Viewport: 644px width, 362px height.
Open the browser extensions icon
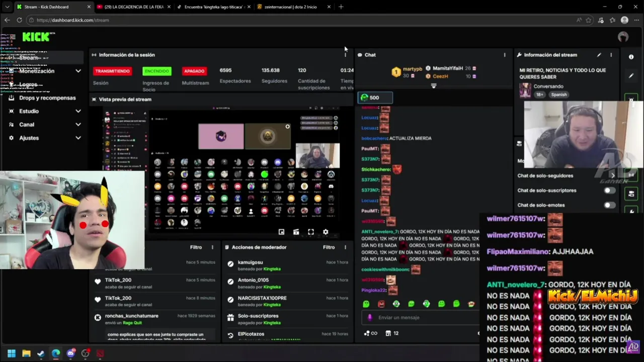(x=601, y=20)
